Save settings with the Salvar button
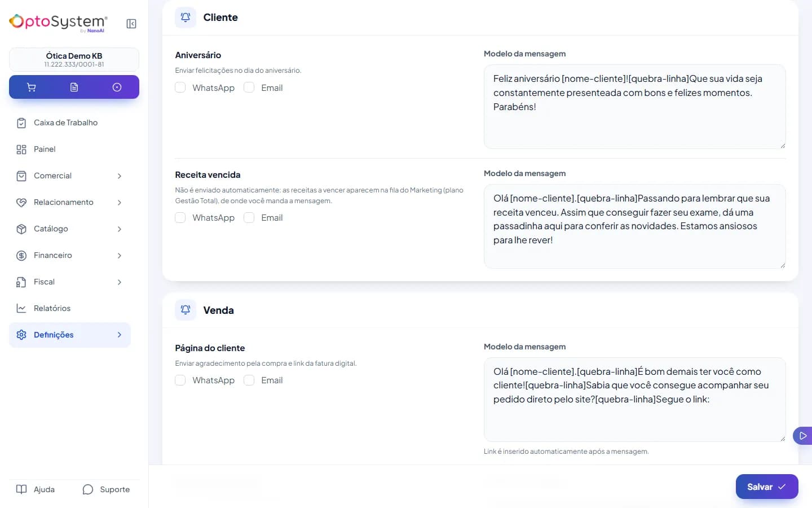The width and height of the screenshot is (812, 508). point(767,487)
